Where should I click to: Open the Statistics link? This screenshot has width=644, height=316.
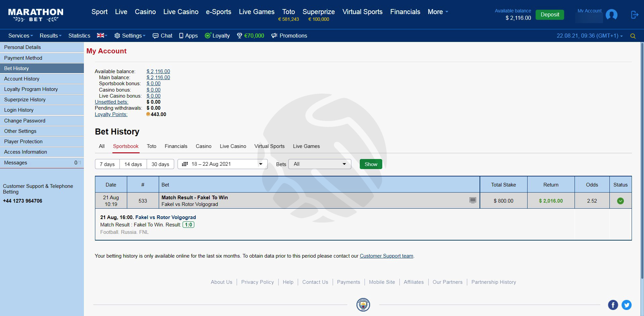pyautogui.click(x=79, y=36)
